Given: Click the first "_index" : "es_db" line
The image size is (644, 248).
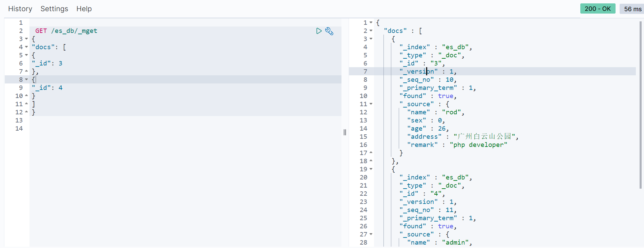Looking at the screenshot, I should (436, 47).
